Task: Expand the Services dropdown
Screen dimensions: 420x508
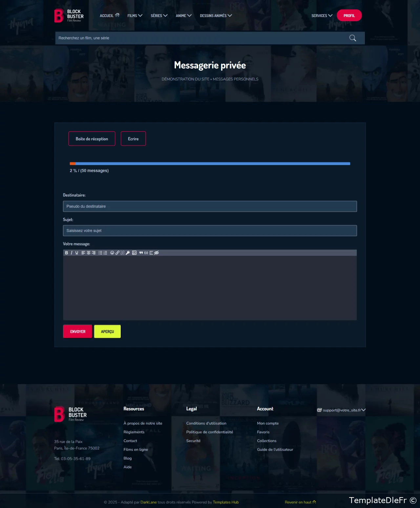Action: 322,16
